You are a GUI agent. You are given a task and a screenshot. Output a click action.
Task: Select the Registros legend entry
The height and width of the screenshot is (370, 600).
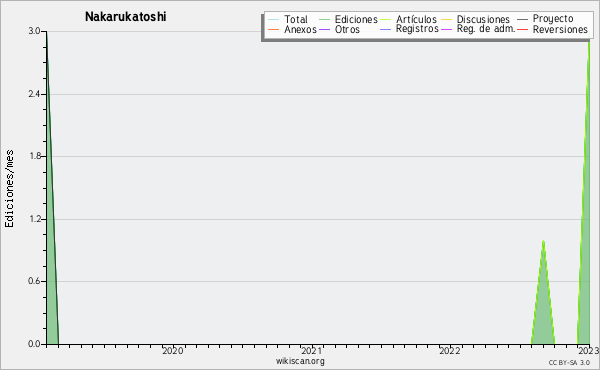coord(417,29)
